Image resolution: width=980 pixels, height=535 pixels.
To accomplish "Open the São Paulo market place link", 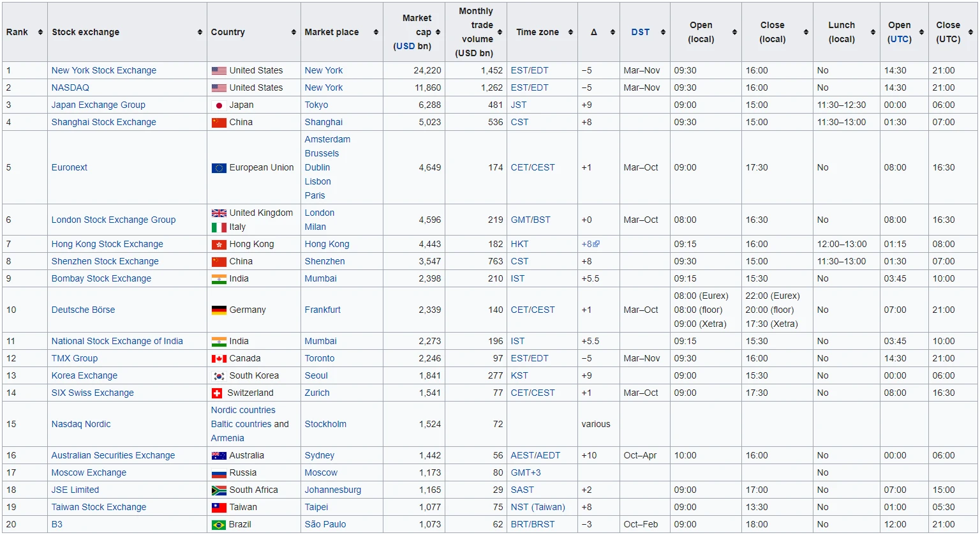I will pos(325,524).
